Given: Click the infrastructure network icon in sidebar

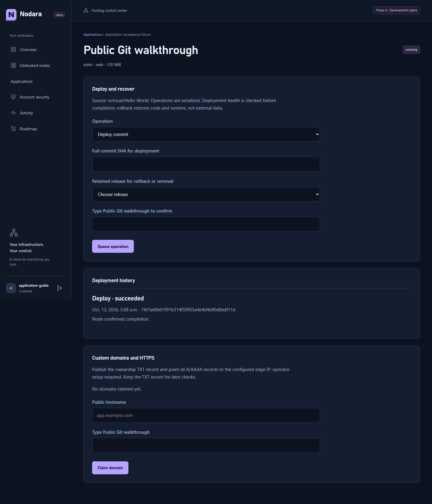Looking at the screenshot, I should 14,233.
